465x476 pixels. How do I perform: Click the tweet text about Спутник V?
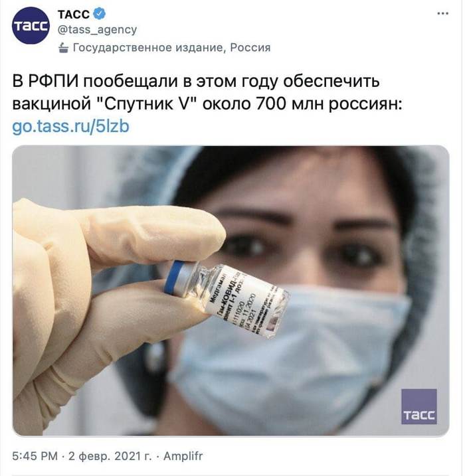coord(207,93)
